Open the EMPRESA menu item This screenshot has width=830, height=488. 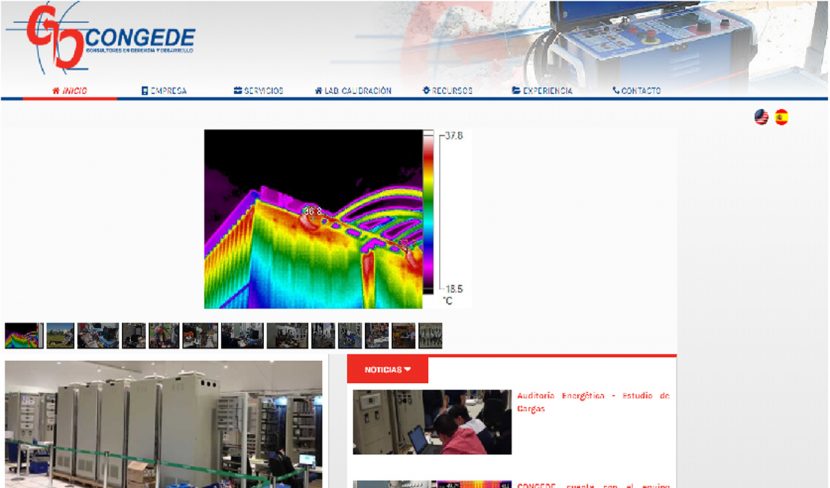tap(164, 91)
